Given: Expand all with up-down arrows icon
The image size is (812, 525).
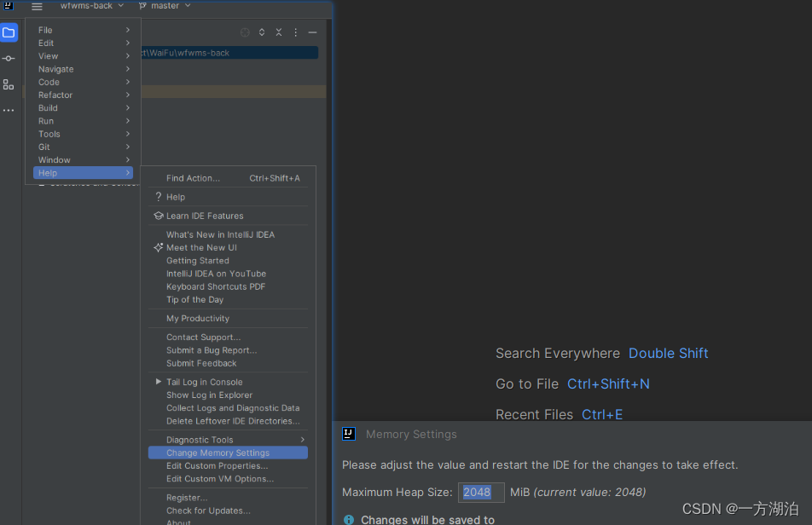Looking at the screenshot, I should (262, 32).
